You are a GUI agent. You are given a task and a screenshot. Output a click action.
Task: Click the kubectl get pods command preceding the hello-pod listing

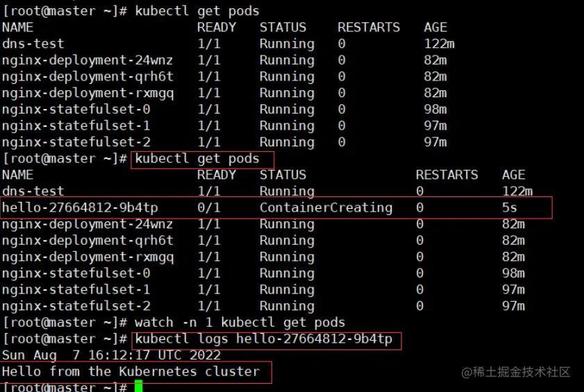point(197,159)
